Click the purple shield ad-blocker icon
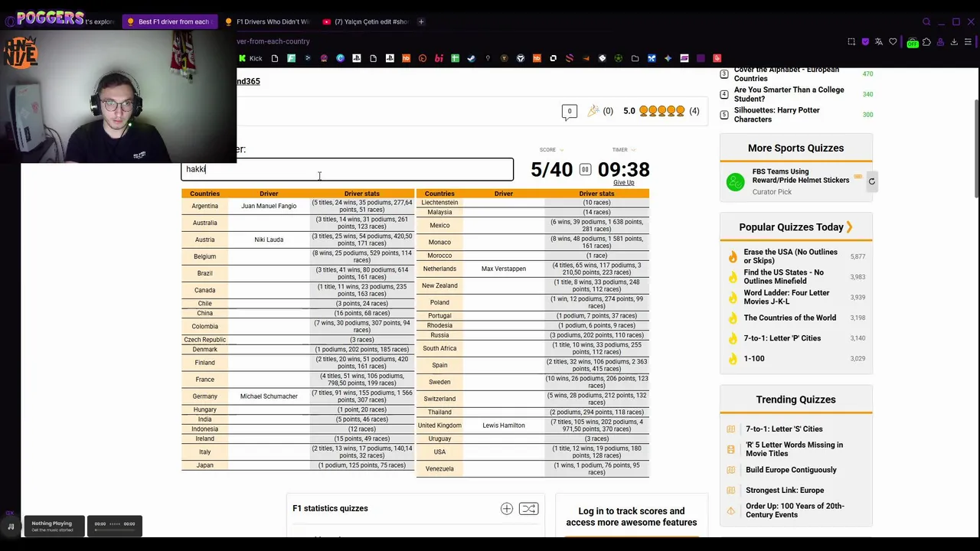The image size is (980, 551). pyautogui.click(x=865, y=42)
